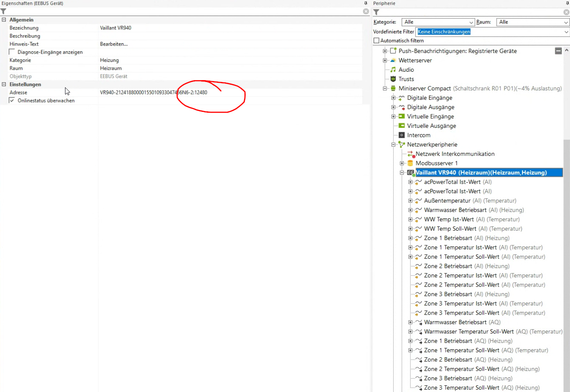Screen dimensions: 570x392
Task: Expand the Virtuelle Eingänge tree node
Action: pos(393,117)
